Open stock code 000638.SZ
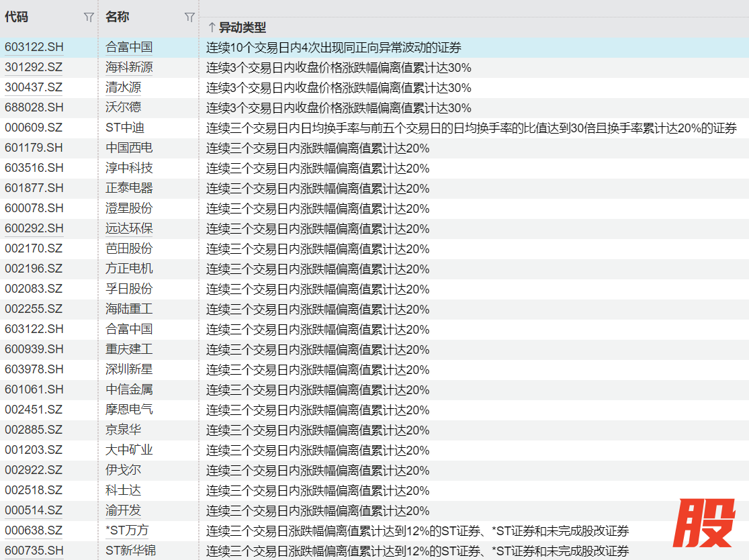 pos(34,531)
